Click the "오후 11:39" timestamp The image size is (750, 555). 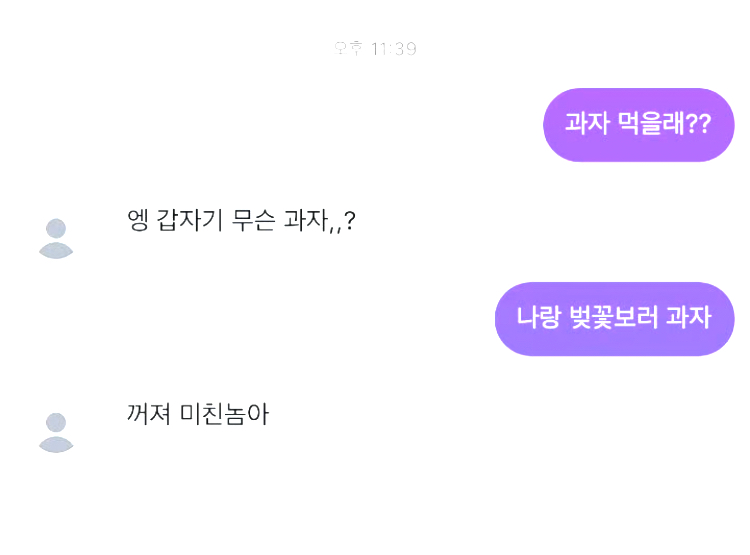click(x=375, y=49)
